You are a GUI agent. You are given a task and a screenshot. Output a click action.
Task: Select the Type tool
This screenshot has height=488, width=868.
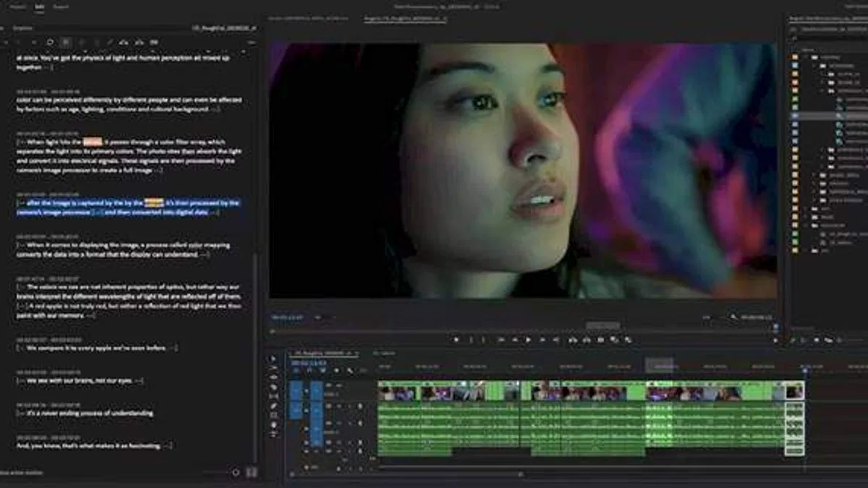click(273, 435)
